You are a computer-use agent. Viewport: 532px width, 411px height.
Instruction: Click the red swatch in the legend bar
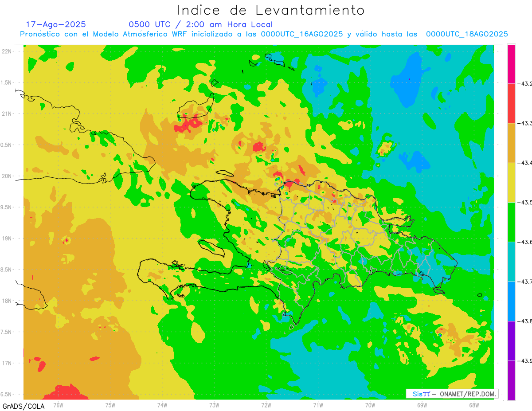511,103
